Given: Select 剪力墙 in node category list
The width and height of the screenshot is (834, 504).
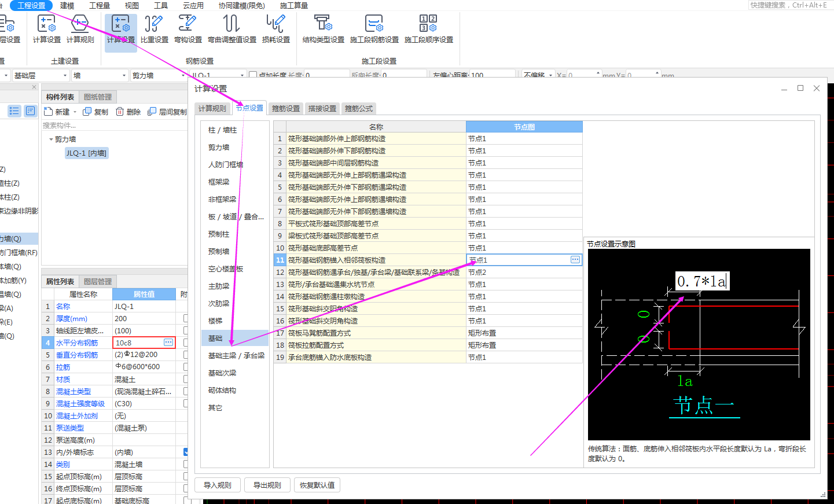Looking at the screenshot, I should point(219,147).
